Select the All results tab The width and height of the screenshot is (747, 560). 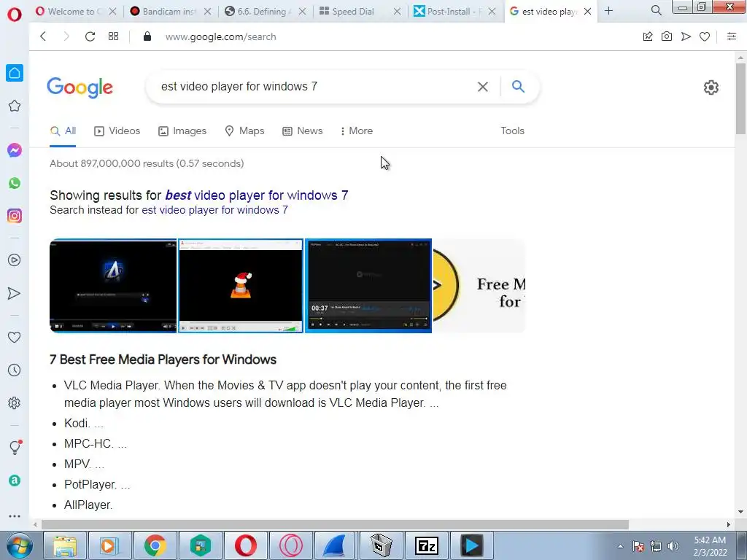63,131
